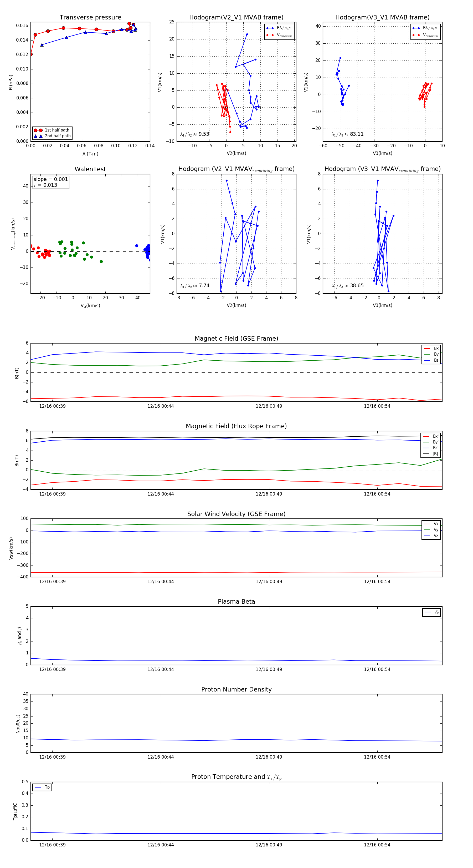Image resolution: width=473 pixels, height=868 pixels.
Task: Click the '2nd half path' legend entry
Action: pos(52,136)
